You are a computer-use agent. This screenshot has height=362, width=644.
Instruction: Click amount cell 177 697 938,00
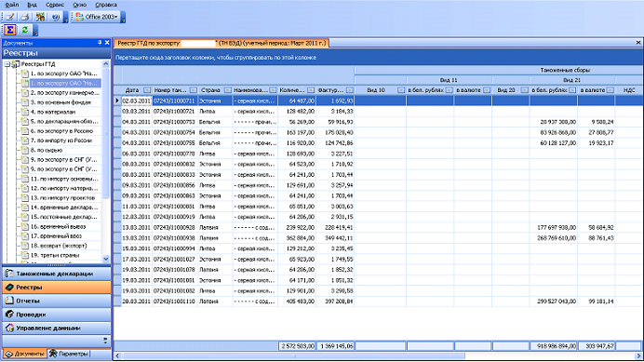554,228
